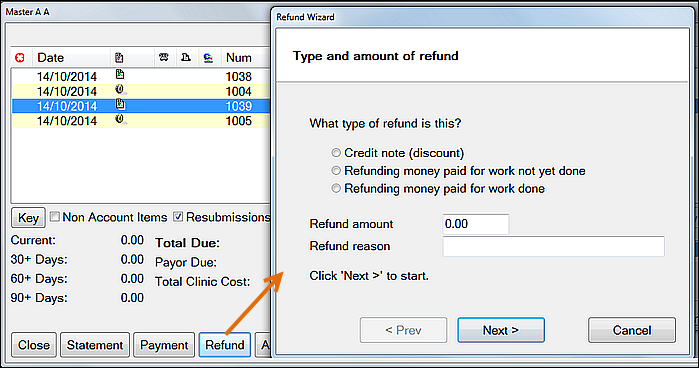Viewport: 699px width, 368px height.
Task: Click transaction number 1039
Action: tap(238, 106)
